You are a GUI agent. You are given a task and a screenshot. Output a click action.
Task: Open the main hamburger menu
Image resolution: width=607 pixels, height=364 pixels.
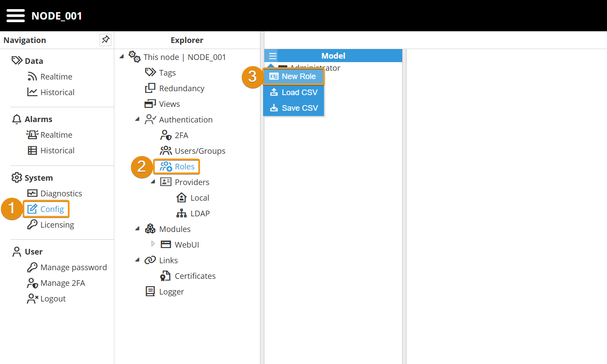coord(15,16)
